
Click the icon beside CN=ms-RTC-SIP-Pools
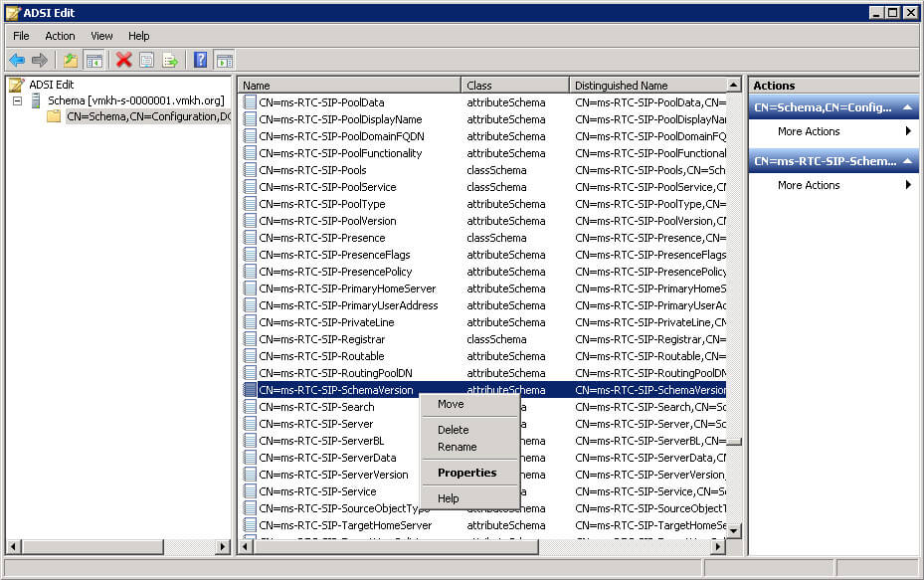[x=250, y=170]
